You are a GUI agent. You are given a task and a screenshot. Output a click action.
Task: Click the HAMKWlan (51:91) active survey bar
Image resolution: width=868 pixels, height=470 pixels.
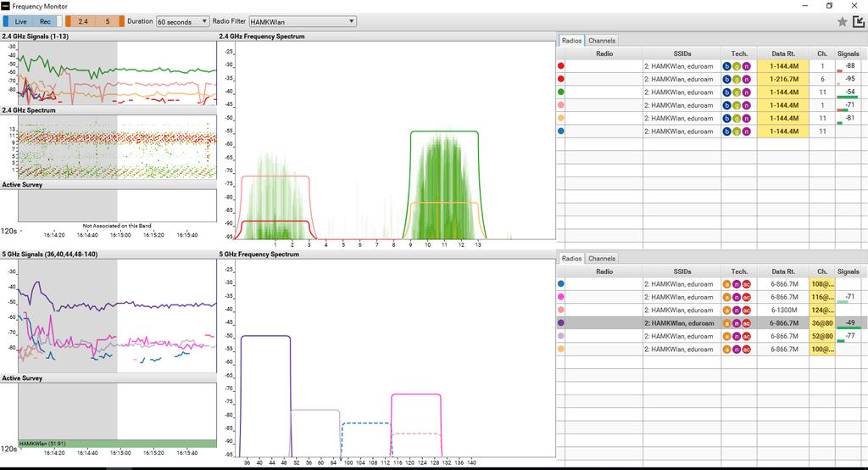coord(117,444)
